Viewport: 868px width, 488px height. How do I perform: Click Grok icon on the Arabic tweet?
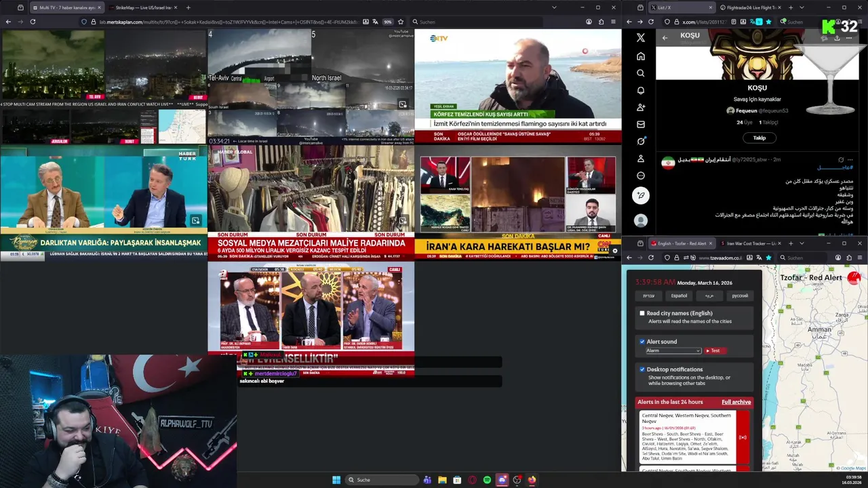(x=841, y=159)
